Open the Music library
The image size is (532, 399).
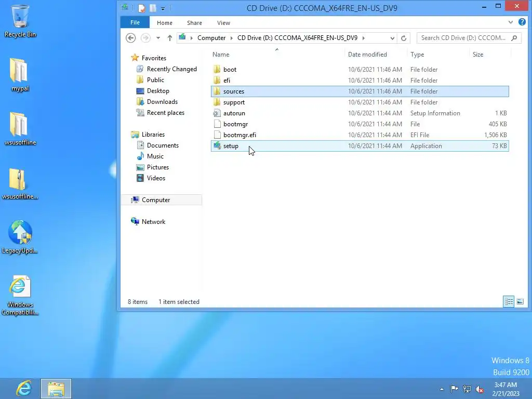tap(155, 156)
